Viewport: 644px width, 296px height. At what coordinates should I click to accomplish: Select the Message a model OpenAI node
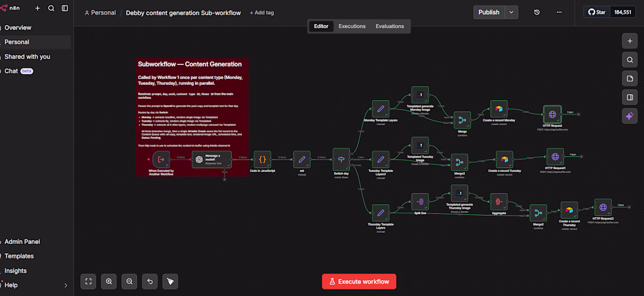pyautogui.click(x=212, y=159)
